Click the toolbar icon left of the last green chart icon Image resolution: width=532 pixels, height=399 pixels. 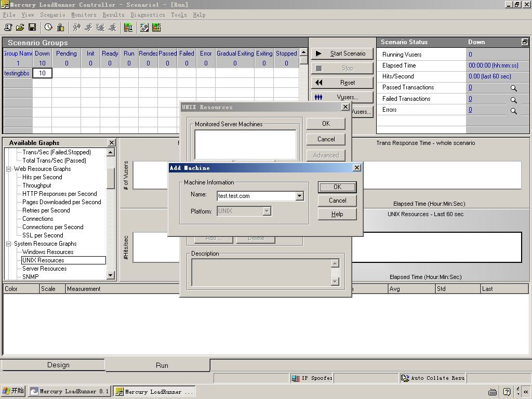[144, 28]
